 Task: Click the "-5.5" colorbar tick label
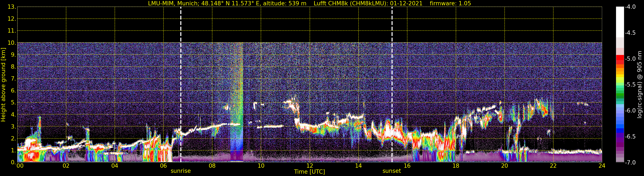630,85
